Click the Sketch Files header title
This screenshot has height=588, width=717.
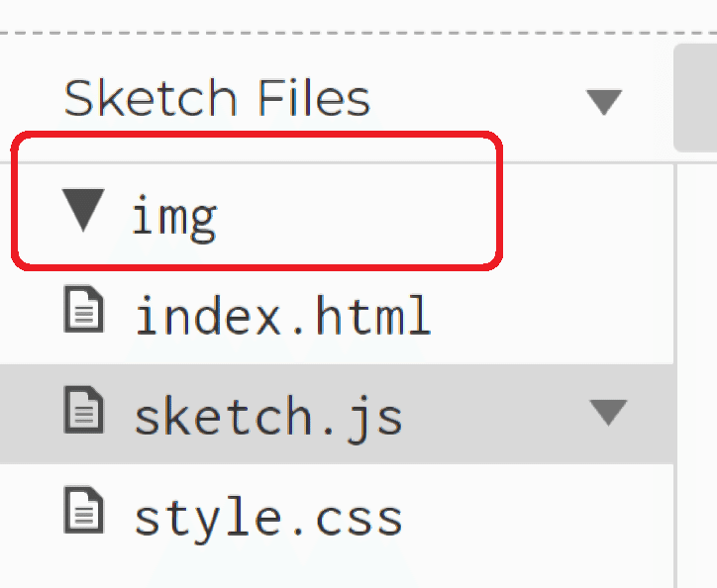coord(217,99)
